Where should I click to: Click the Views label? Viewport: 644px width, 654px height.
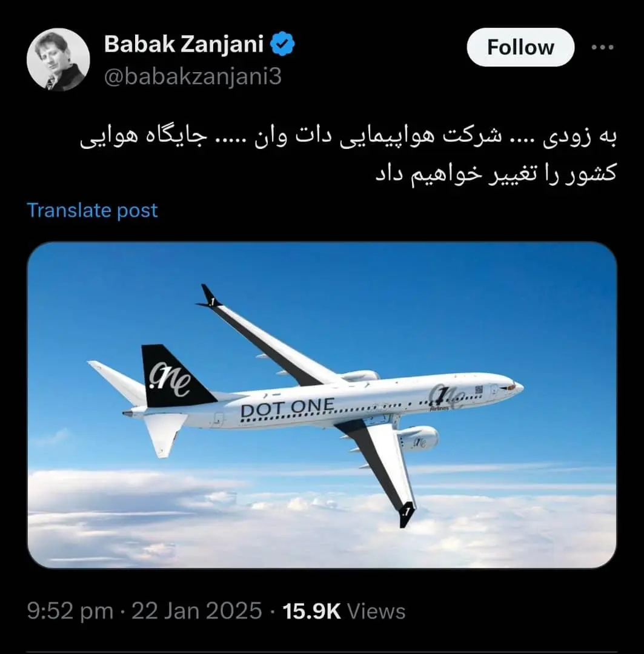click(x=376, y=612)
